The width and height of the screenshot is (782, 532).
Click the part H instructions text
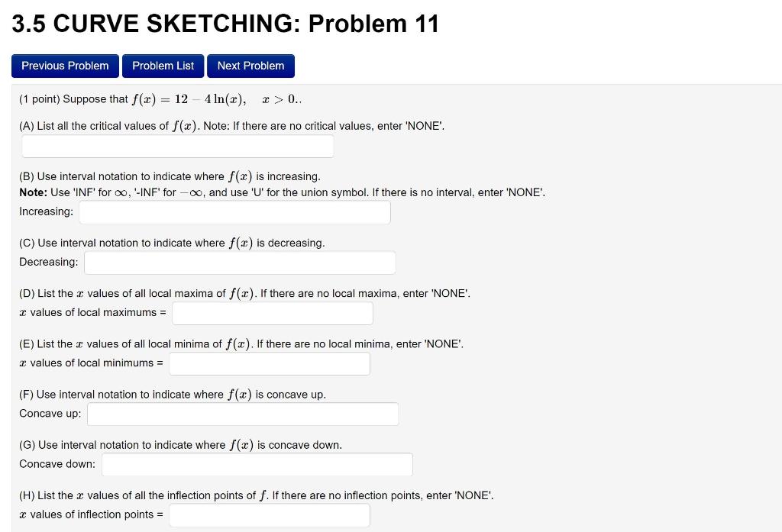[256, 495]
